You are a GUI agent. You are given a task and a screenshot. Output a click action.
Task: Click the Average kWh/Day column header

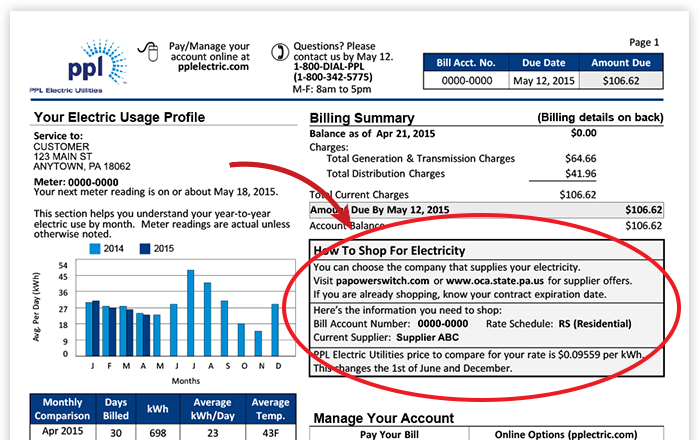click(212, 409)
